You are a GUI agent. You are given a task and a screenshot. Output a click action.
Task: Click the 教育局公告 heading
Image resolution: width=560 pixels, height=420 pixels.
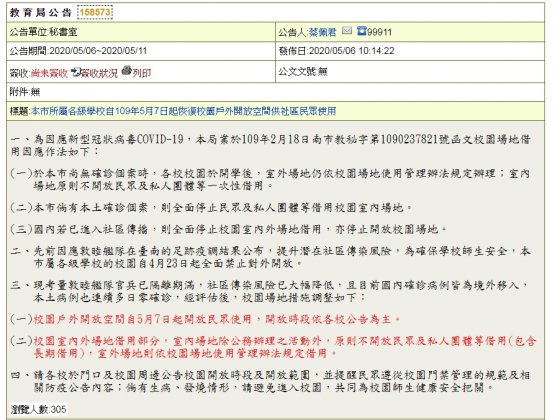[x=41, y=12]
